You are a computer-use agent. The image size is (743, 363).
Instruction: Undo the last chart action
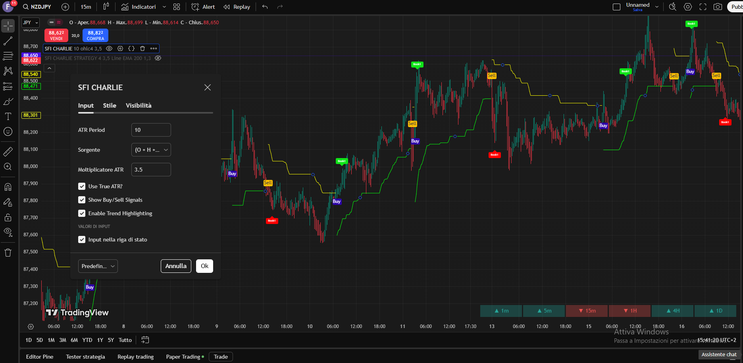click(x=265, y=7)
